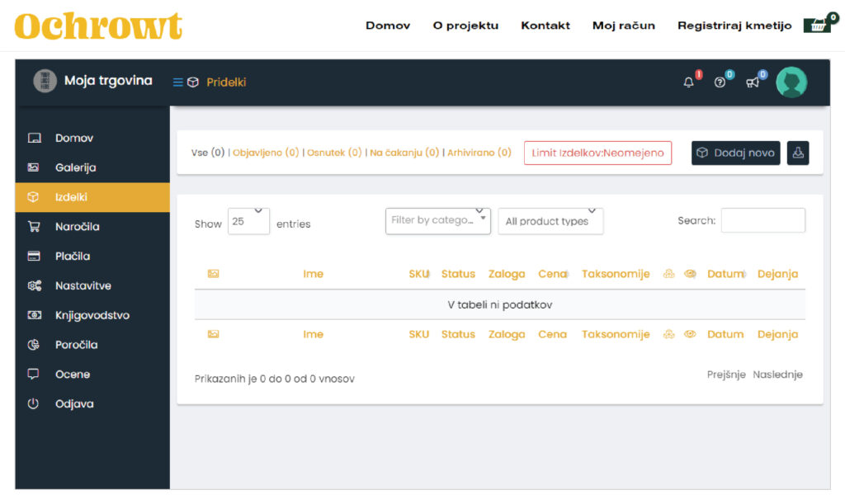Image resolution: width=845 pixels, height=504 pixels.
Task: Click the image column icon in table header
Action: [x=214, y=274]
